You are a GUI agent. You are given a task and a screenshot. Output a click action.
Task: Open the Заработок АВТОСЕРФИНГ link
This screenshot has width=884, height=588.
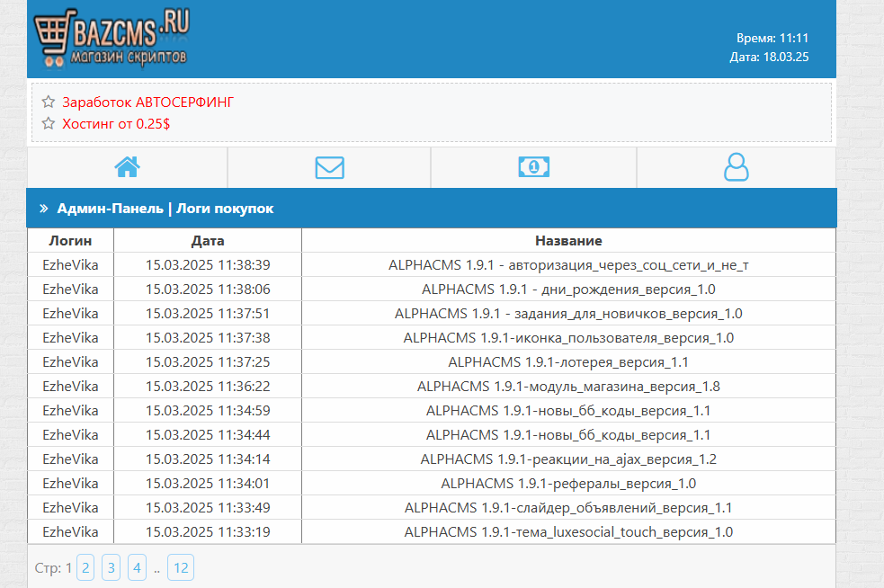click(x=147, y=102)
